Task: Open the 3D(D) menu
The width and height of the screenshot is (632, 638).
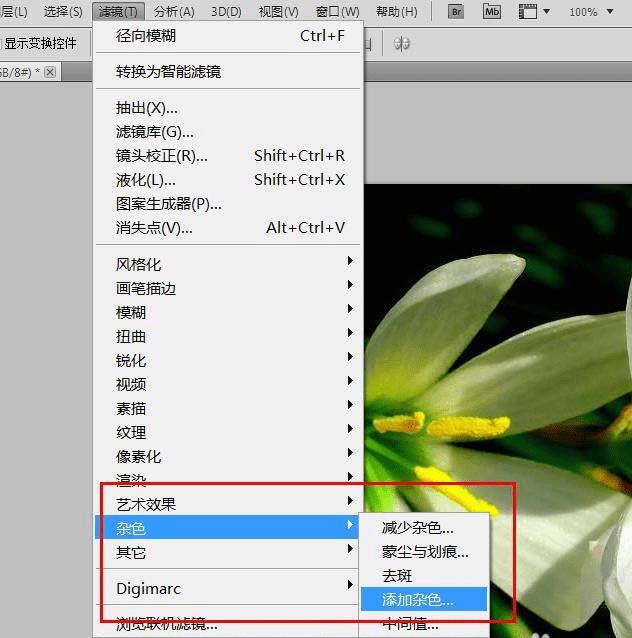Action: pyautogui.click(x=226, y=12)
